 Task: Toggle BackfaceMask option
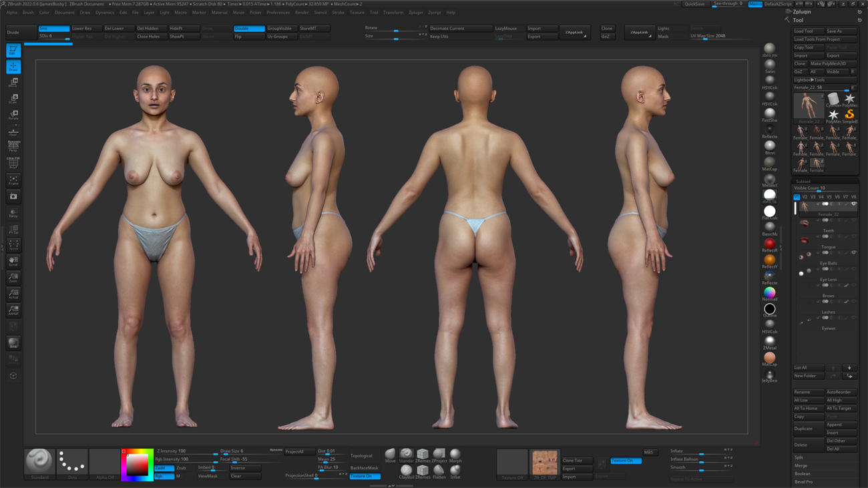[364, 468]
